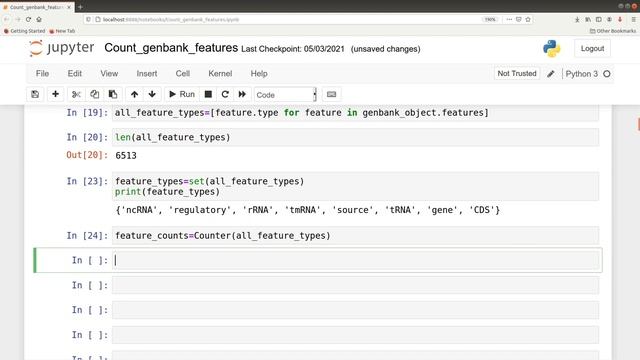Open browser downloads arrow icon
Image resolution: width=640 pixels, height=360 pixels.
[x=577, y=19]
